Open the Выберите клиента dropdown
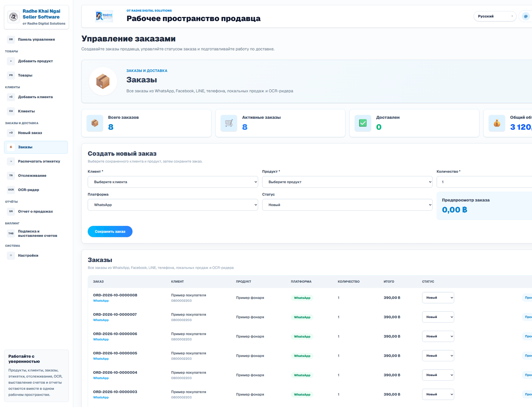This screenshot has height=407, width=532. (x=173, y=182)
